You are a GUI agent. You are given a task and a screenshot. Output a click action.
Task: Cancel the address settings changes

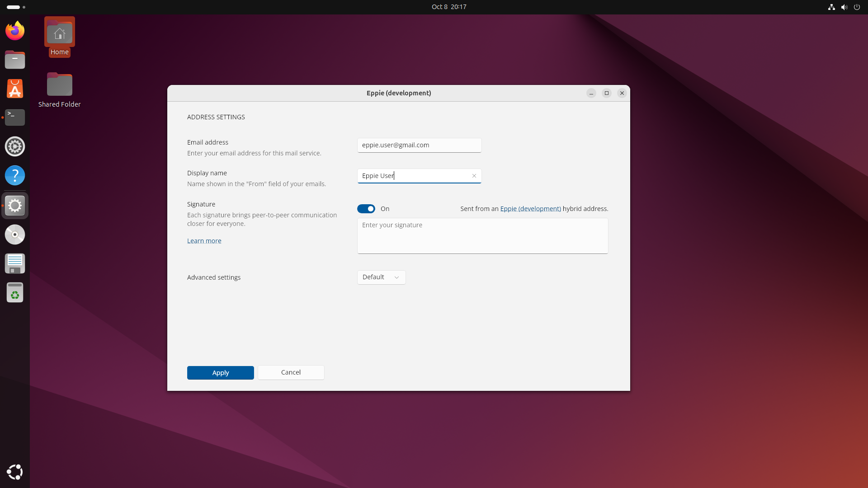tap(291, 372)
